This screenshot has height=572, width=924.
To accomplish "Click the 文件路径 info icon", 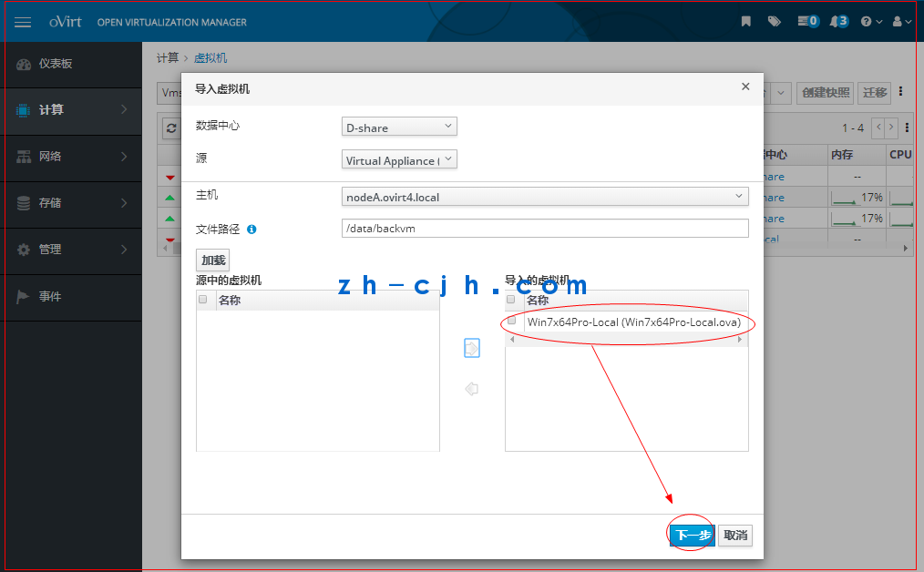I will point(252,230).
